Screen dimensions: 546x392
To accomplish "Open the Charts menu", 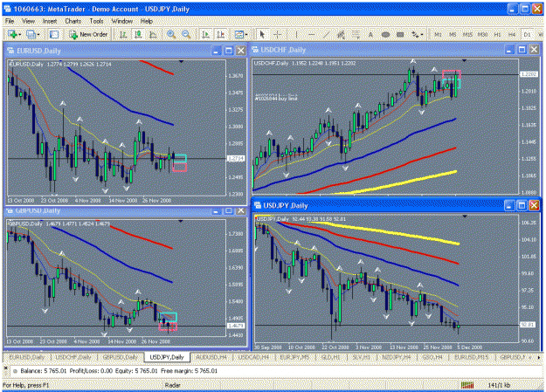I will [x=73, y=21].
